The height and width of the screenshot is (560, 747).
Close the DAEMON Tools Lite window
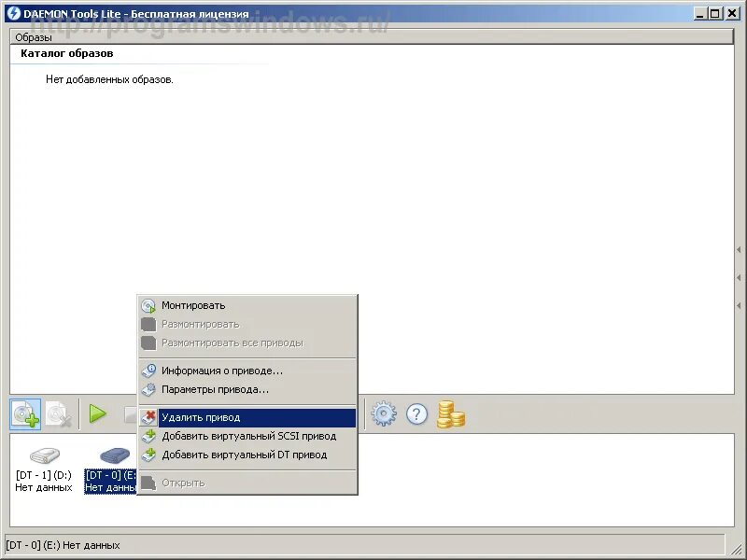(732, 14)
